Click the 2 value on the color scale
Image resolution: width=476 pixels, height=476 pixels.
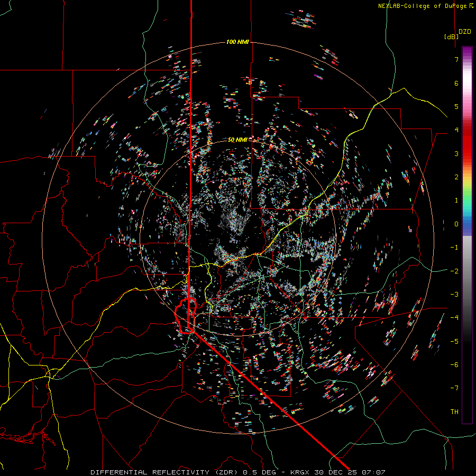click(456, 177)
